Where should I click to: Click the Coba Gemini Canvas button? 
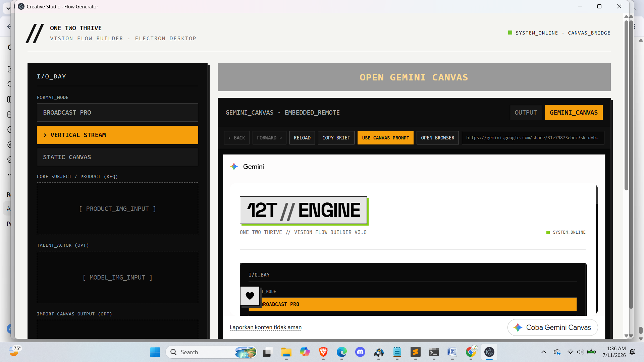click(x=552, y=327)
